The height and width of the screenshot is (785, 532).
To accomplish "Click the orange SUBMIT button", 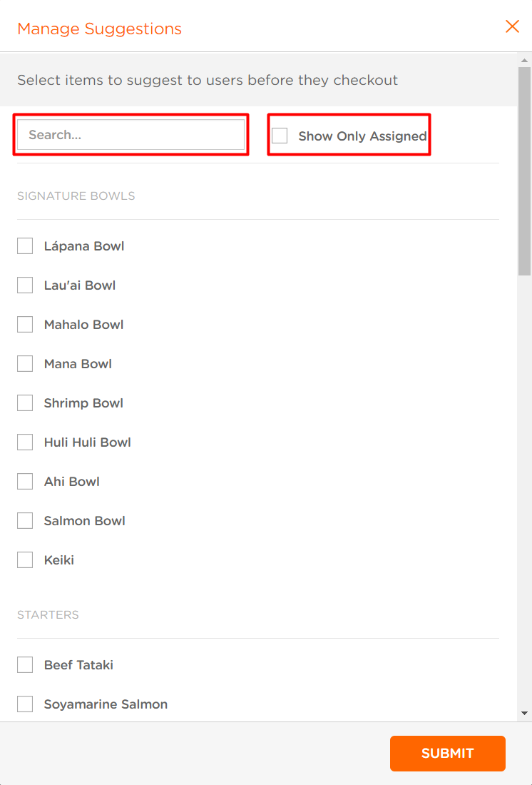I will pyautogui.click(x=447, y=754).
